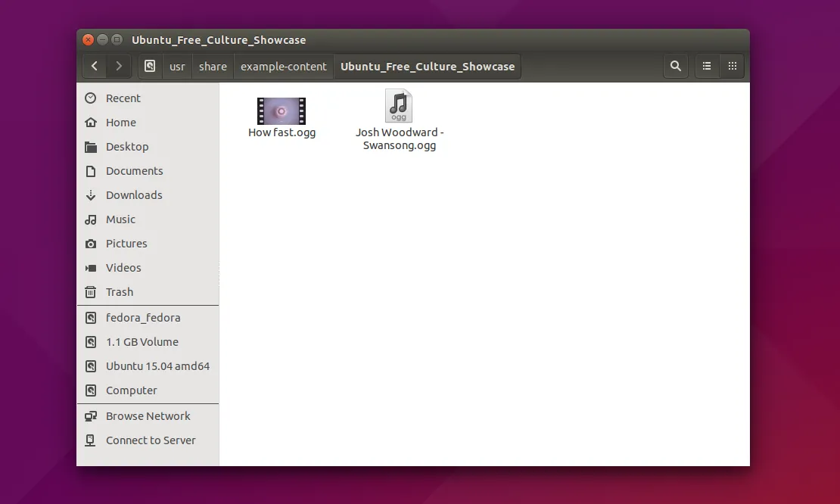Image resolution: width=840 pixels, height=504 pixels.
Task: Click the fedora_fedora drive icon
Action: 91,318
